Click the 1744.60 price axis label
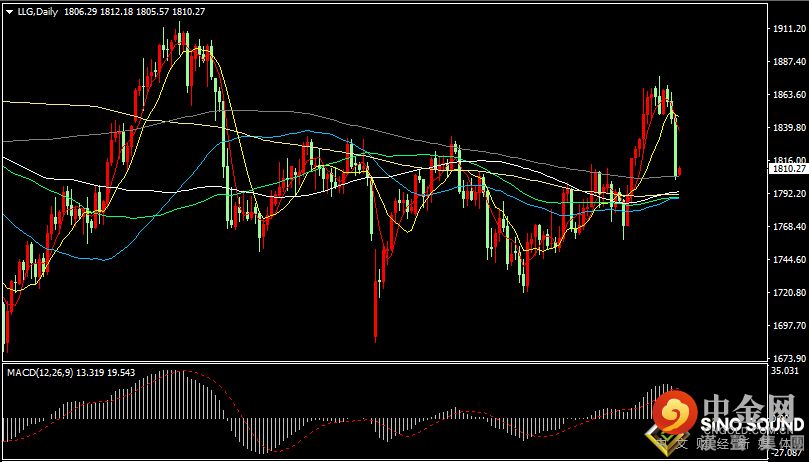This screenshot has width=809, height=462. tap(789, 260)
